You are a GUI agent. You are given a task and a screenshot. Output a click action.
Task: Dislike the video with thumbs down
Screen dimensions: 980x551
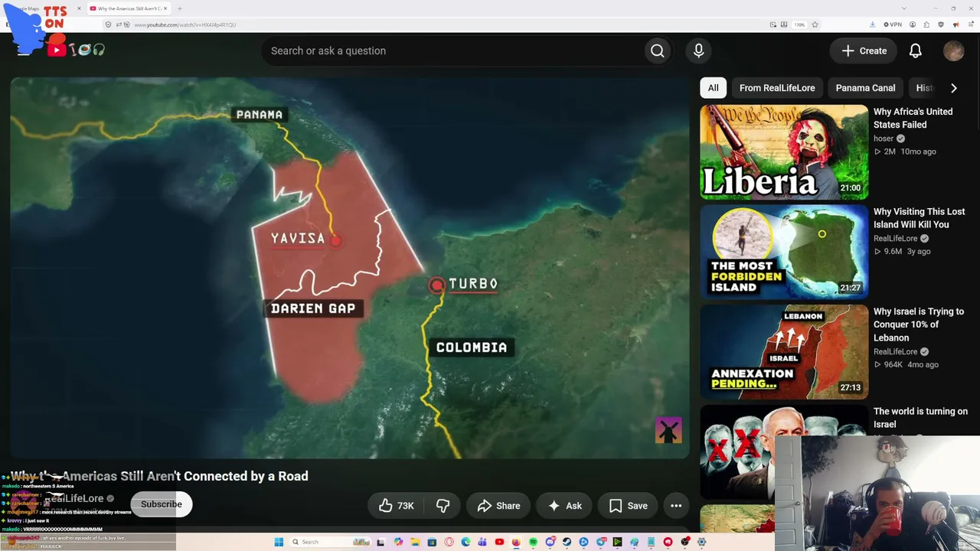click(443, 506)
